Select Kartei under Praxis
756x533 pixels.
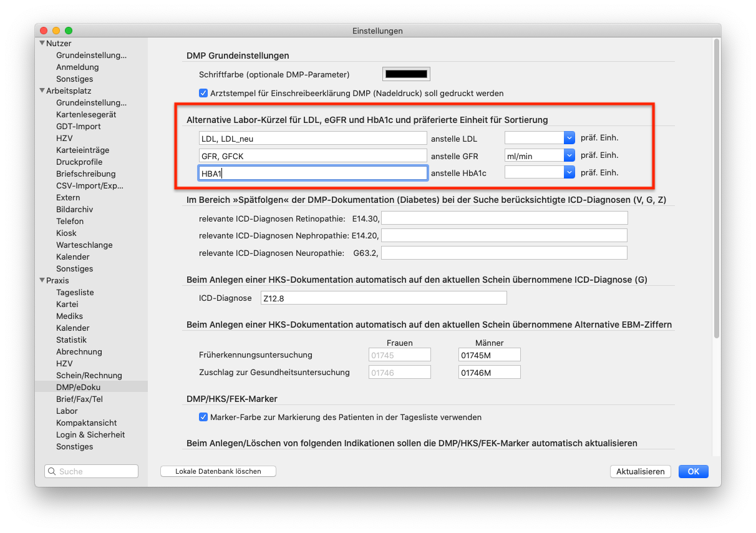(x=67, y=305)
